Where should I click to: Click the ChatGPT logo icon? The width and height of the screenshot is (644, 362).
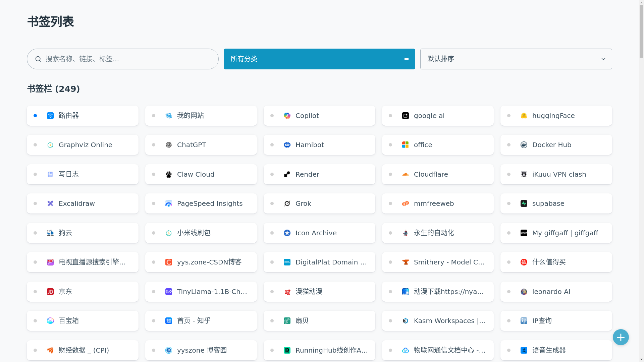click(169, 145)
